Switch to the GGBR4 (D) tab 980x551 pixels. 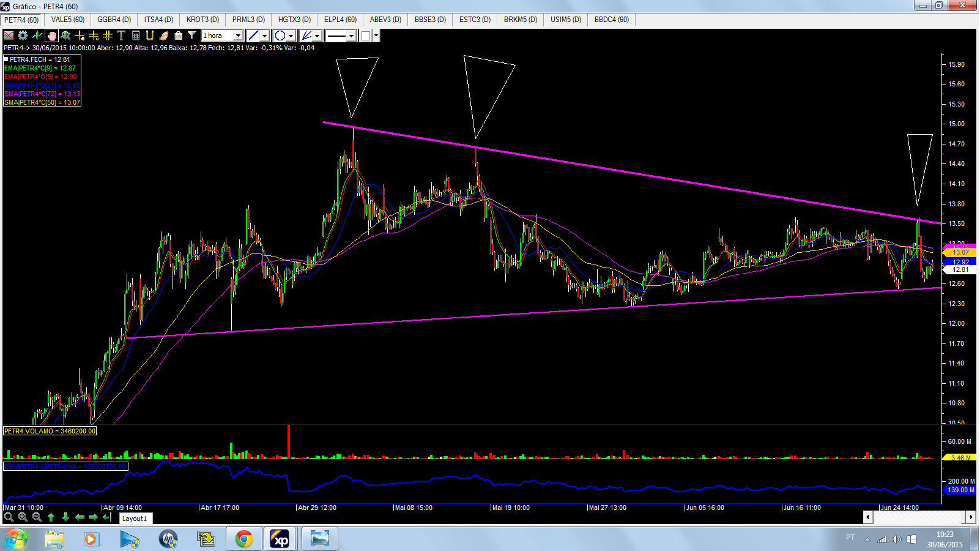point(114,20)
